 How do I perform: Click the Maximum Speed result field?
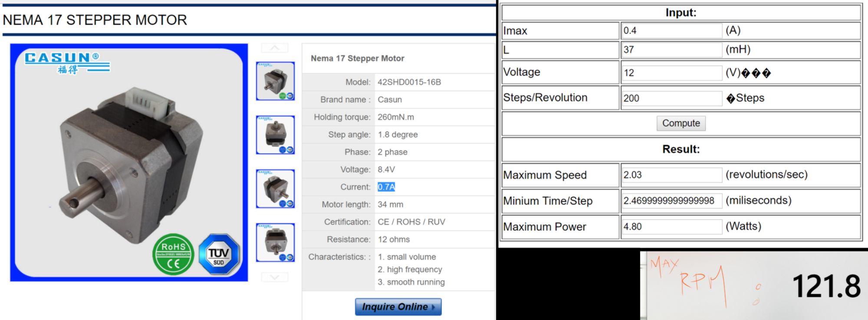point(671,175)
